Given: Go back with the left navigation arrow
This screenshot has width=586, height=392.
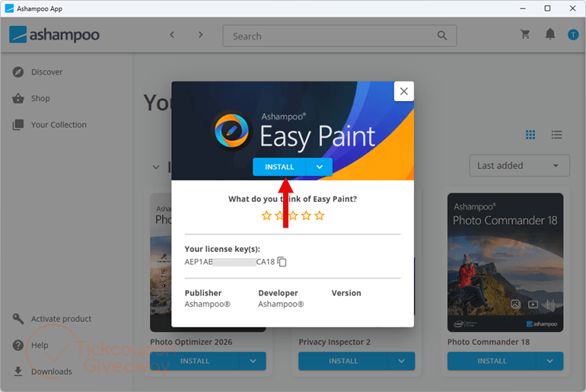Looking at the screenshot, I should click(x=172, y=35).
